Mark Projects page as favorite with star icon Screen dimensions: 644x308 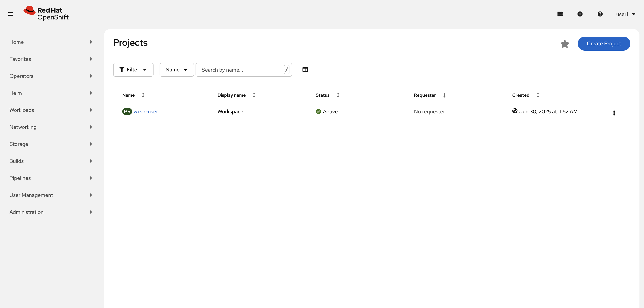coord(565,44)
